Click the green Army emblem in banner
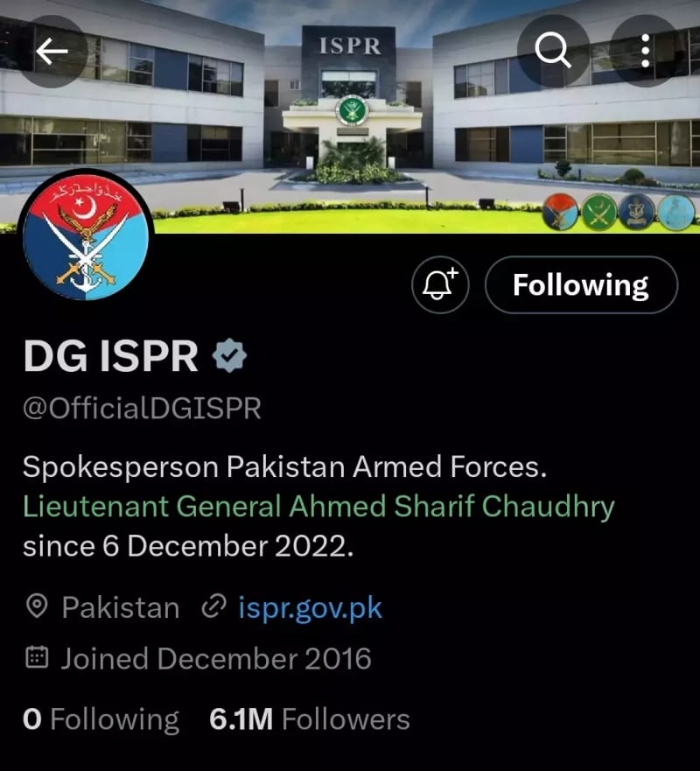 598,212
